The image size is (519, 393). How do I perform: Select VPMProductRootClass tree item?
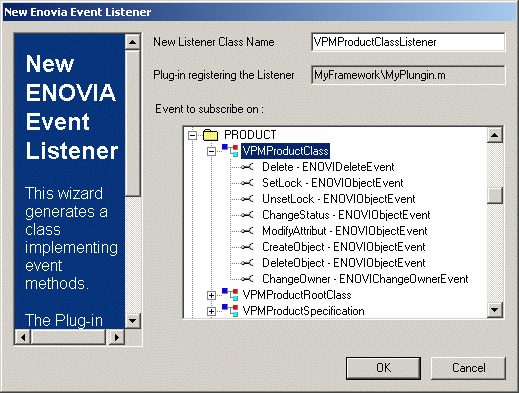(x=297, y=295)
